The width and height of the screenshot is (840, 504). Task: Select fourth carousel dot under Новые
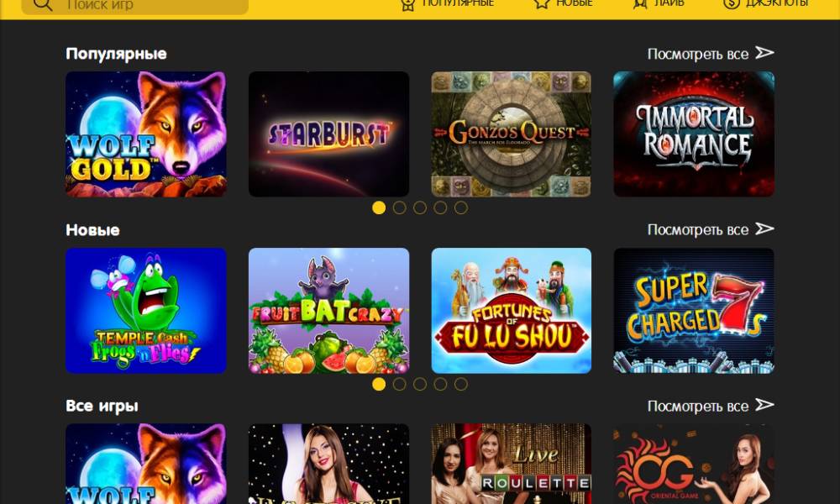(x=440, y=384)
